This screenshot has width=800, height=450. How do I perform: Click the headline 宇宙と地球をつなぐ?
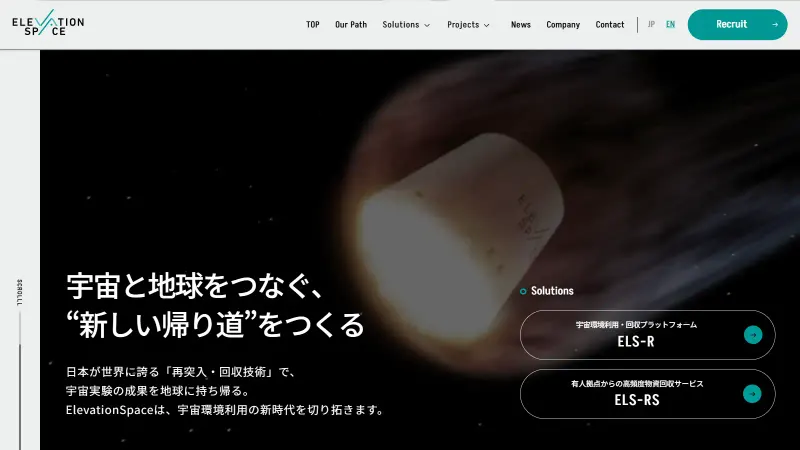click(x=194, y=286)
